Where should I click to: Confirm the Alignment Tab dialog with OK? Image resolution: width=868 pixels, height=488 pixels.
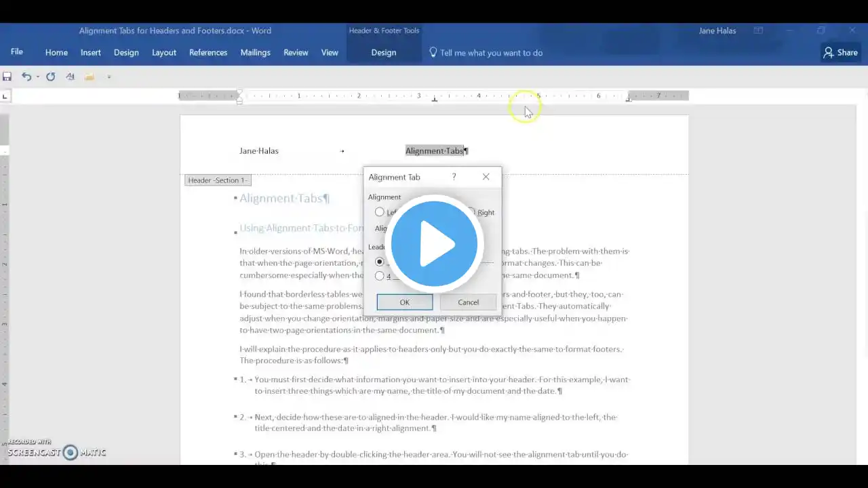405,302
